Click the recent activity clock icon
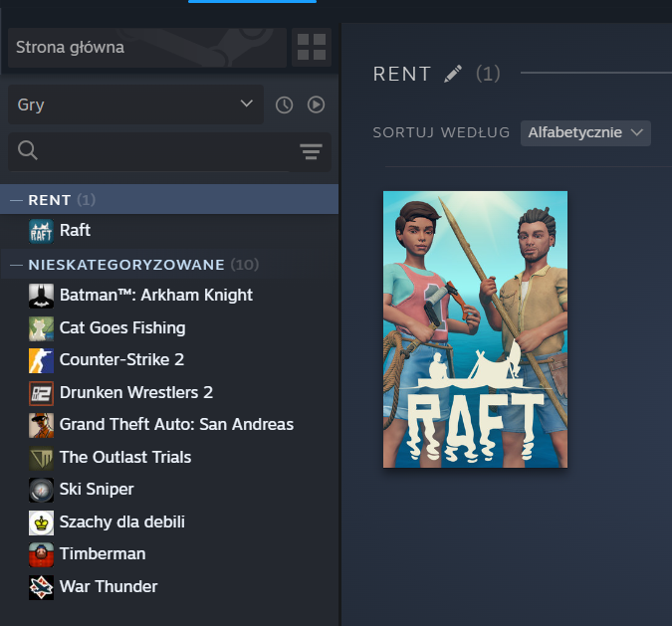 point(284,104)
